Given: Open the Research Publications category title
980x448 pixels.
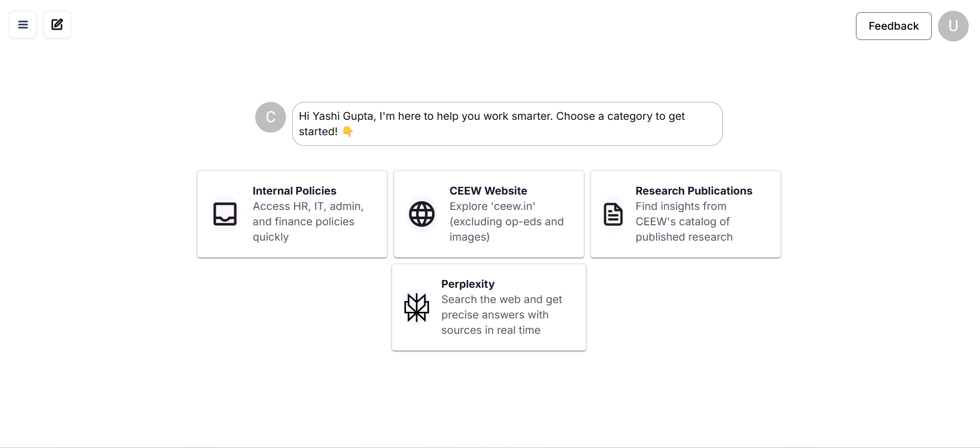Looking at the screenshot, I should pyautogui.click(x=693, y=191).
